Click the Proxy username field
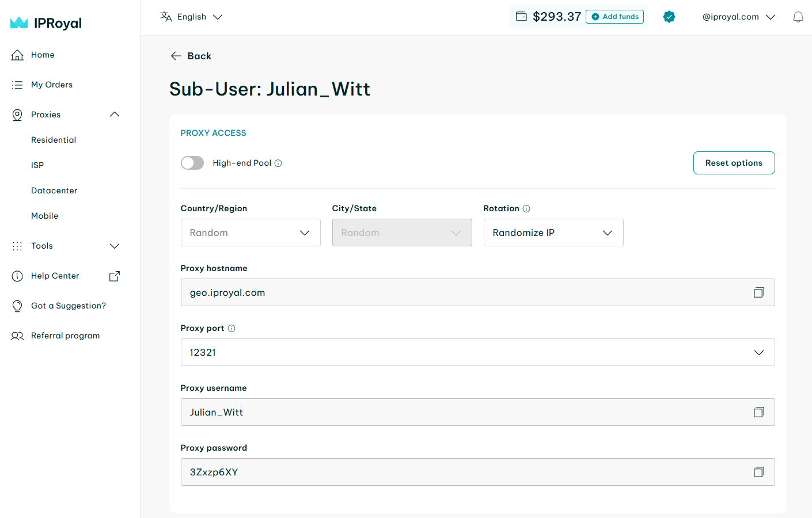The width and height of the screenshot is (812, 518). click(x=477, y=412)
